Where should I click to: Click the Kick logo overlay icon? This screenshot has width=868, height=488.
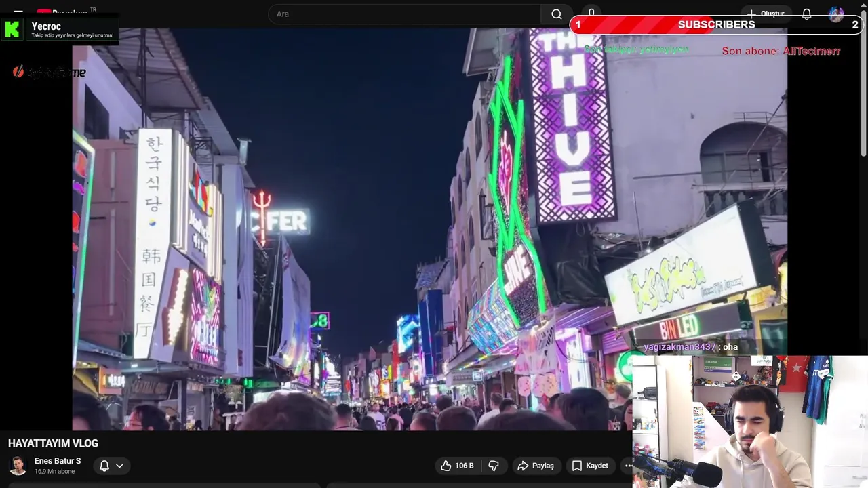pyautogui.click(x=12, y=29)
